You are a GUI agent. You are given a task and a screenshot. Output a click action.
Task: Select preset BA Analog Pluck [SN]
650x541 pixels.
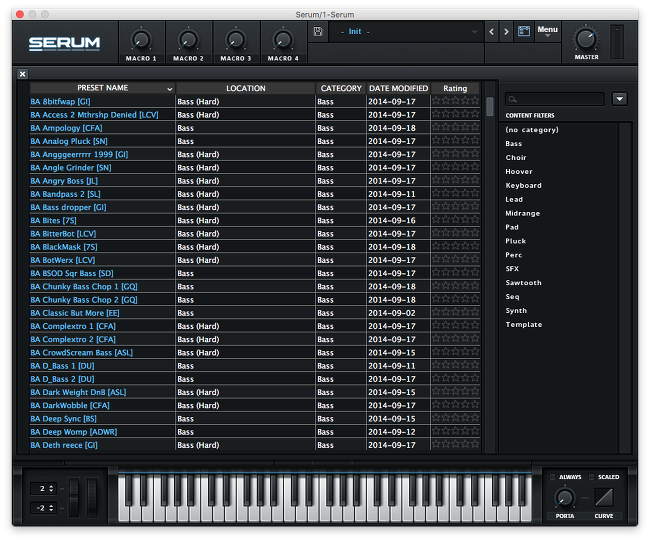click(x=69, y=141)
